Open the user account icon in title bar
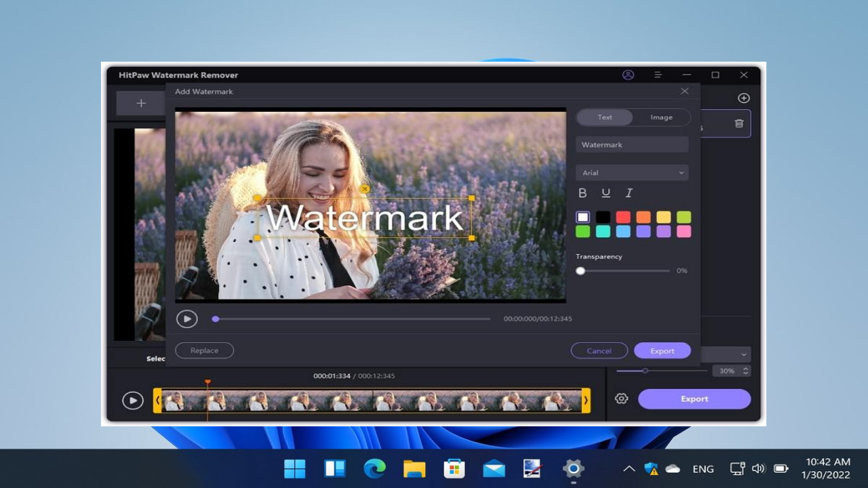868x488 pixels. click(x=628, y=75)
